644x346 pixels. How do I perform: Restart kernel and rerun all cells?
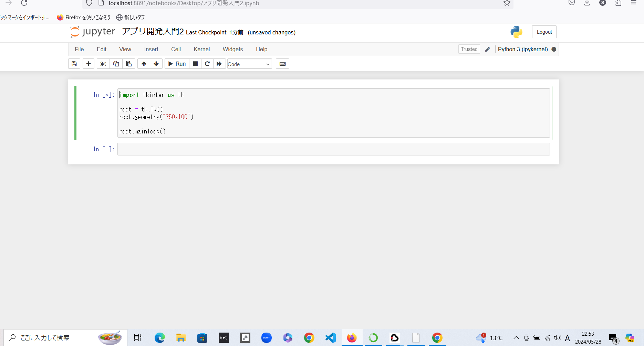[219, 64]
